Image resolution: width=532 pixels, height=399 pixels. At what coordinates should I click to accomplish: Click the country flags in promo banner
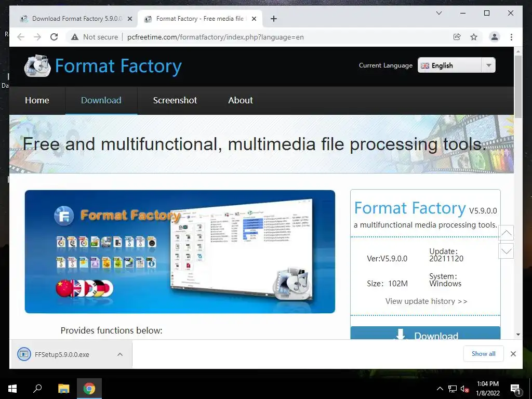pos(84,289)
